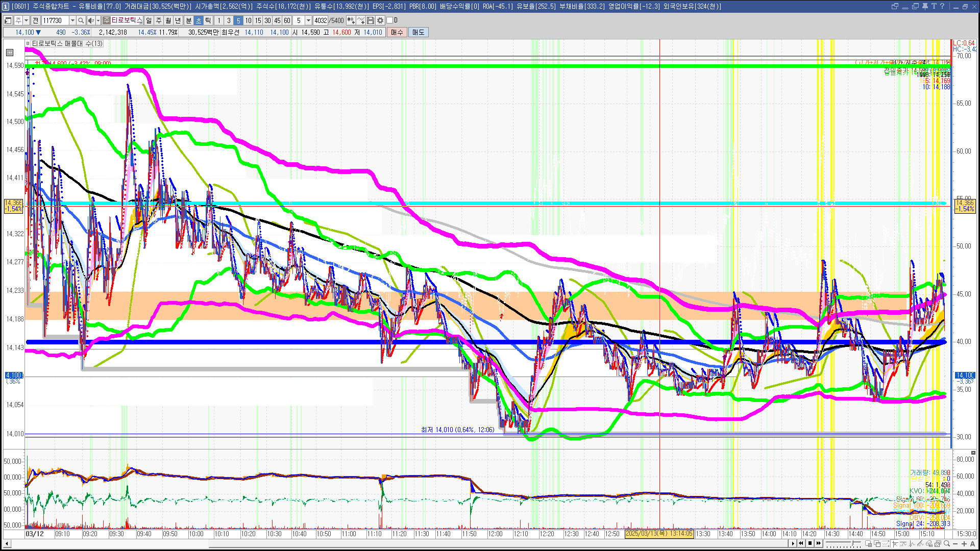Select the 30 interval tab
The image size is (980, 551).
pyautogui.click(x=267, y=20)
